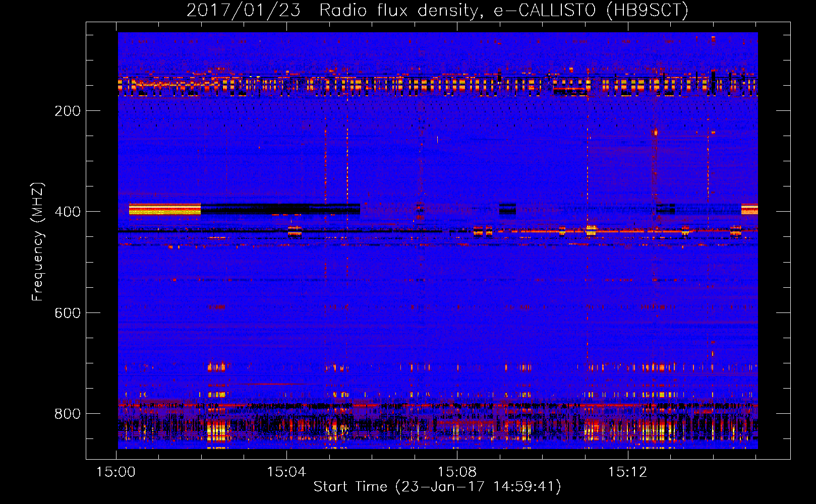Click the 800 frequency tick label
This screenshot has width=816, height=504.
(68, 414)
